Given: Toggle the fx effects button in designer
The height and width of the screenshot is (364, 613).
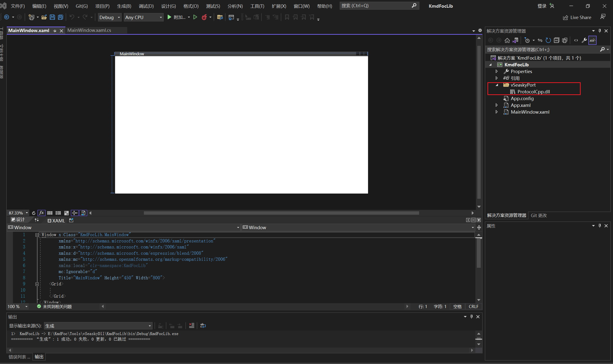Looking at the screenshot, I should point(41,213).
